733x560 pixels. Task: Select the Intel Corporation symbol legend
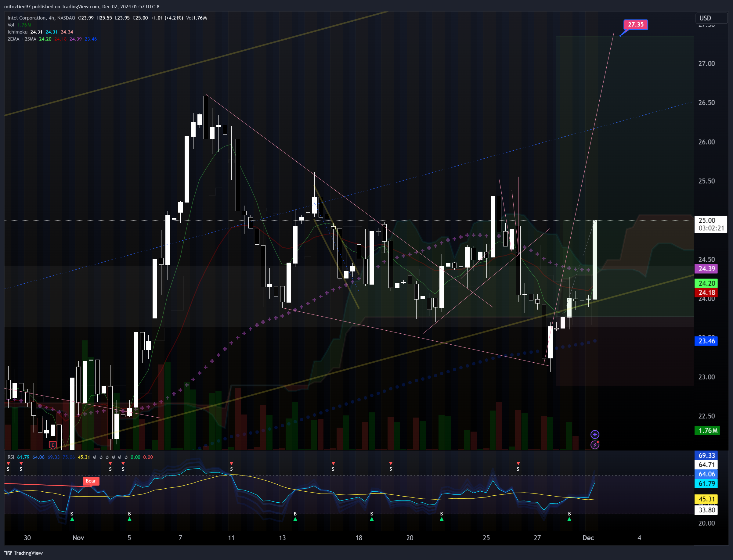pos(42,18)
